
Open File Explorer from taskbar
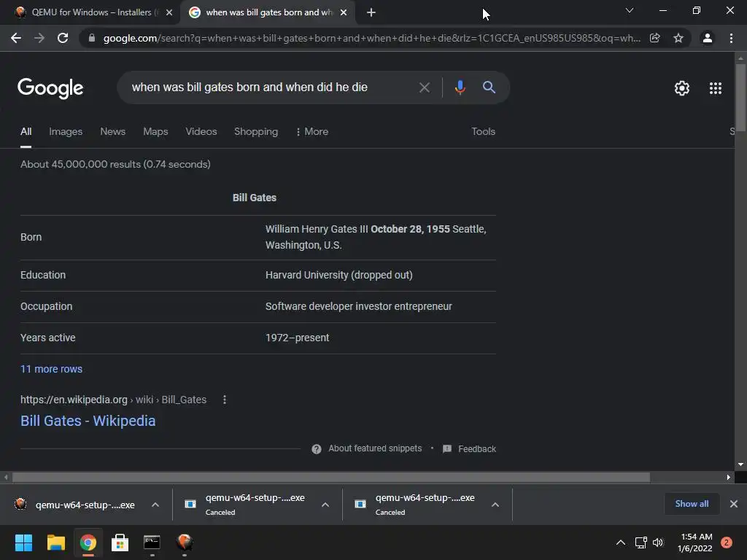click(55, 542)
